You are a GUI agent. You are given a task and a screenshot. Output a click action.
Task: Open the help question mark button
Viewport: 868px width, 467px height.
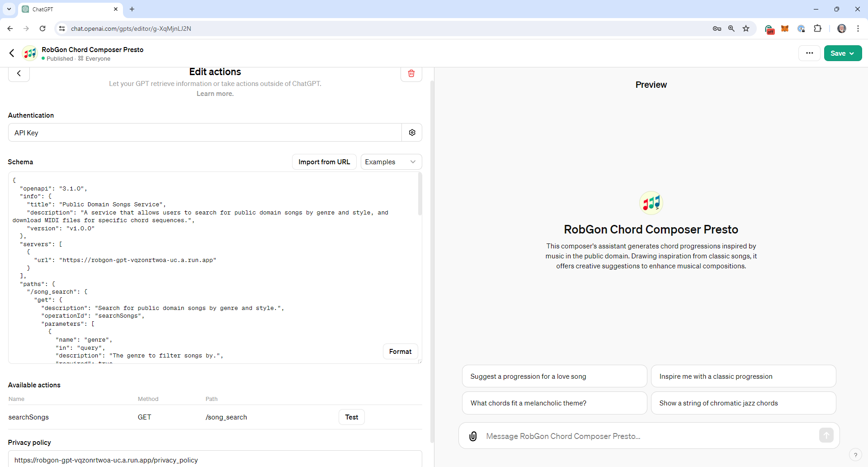[855, 455]
